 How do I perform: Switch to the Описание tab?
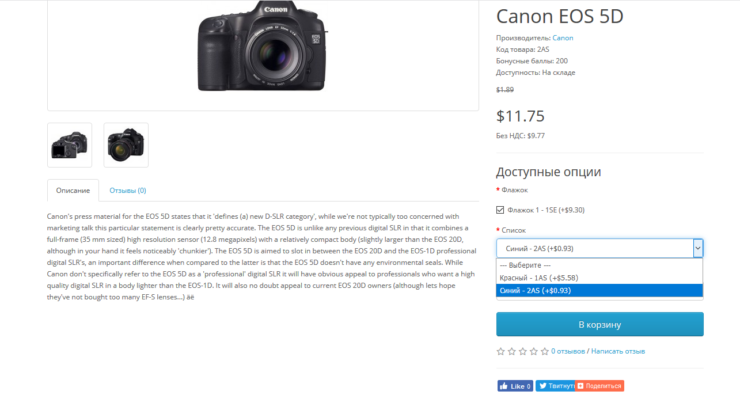pos(73,190)
